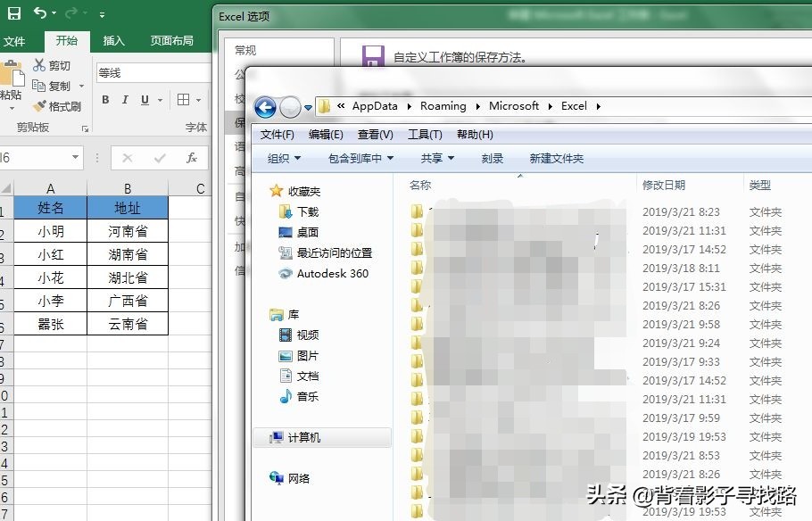812x521 pixels.
Task: Click the Forward arrow in the folder window
Action: (290, 108)
